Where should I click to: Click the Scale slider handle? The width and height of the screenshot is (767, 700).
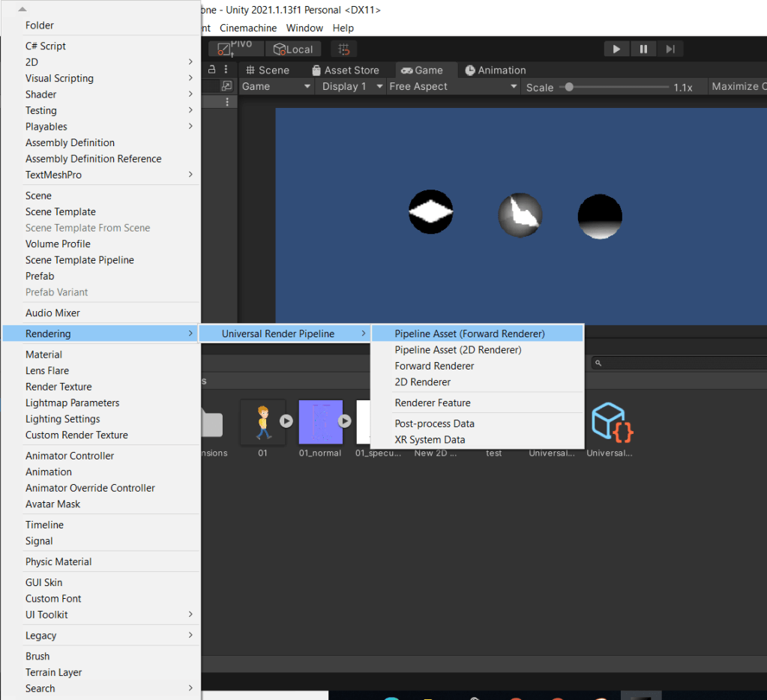tap(569, 87)
